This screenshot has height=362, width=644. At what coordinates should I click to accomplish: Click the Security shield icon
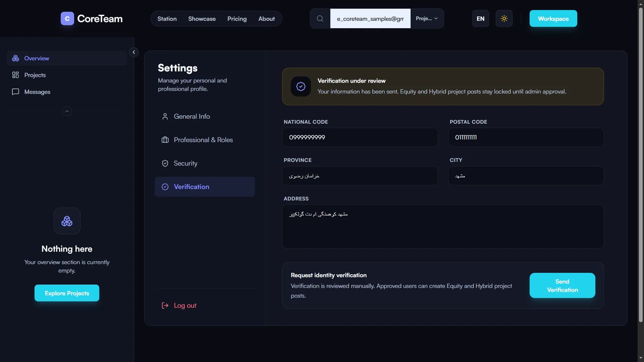point(165,163)
